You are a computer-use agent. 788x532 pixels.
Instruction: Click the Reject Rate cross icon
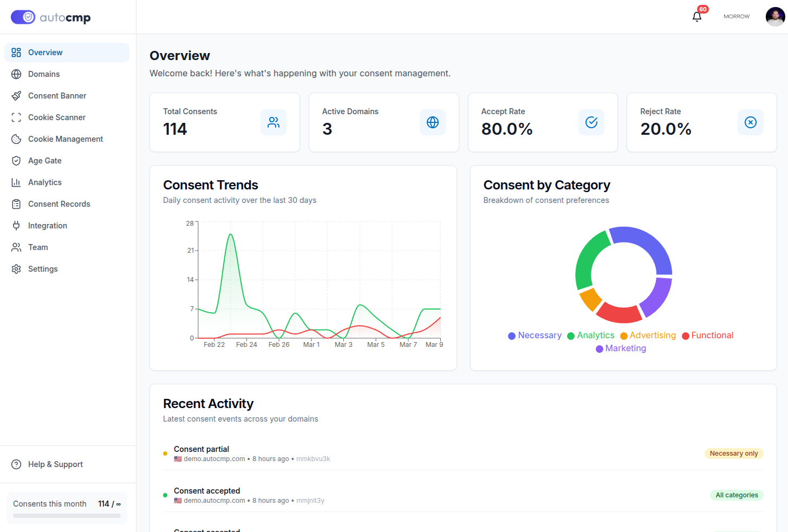tap(751, 122)
